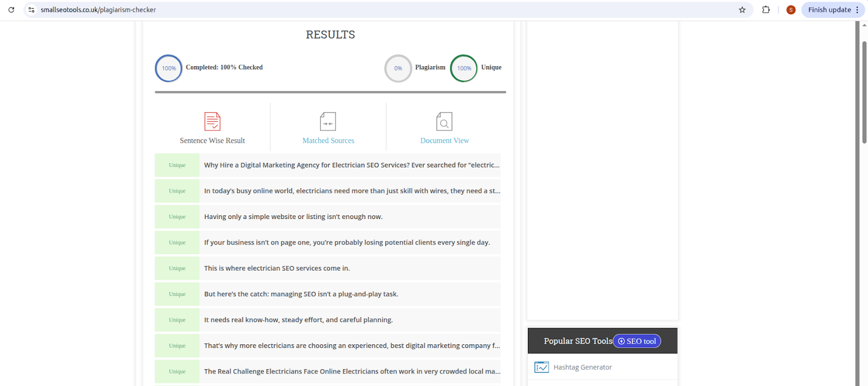The image size is (868, 386).
Task: Click the page vertical scrollbar
Action: point(864,92)
